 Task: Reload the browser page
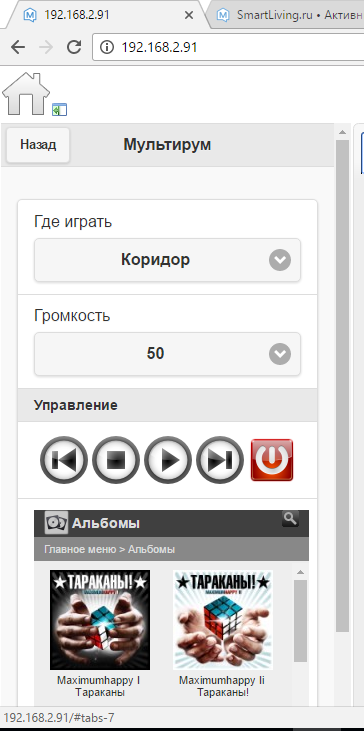(x=74, y=47)
